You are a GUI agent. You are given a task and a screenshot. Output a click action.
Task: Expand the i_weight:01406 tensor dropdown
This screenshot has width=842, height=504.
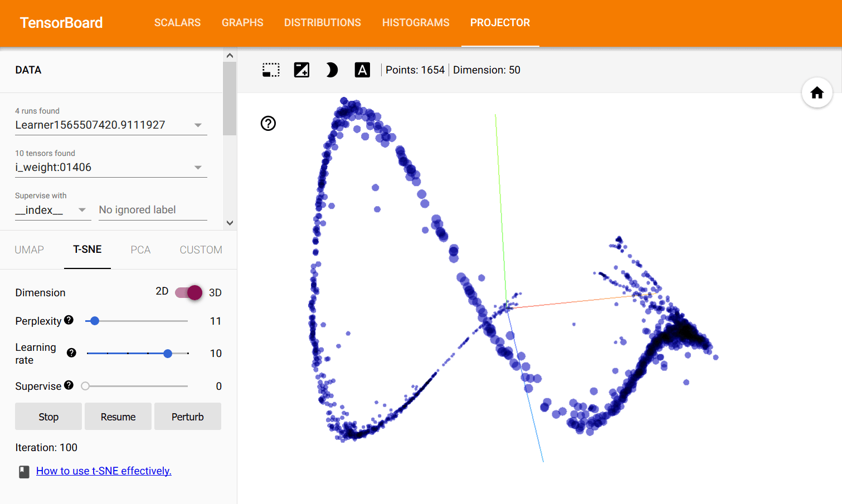pos(111,167)
